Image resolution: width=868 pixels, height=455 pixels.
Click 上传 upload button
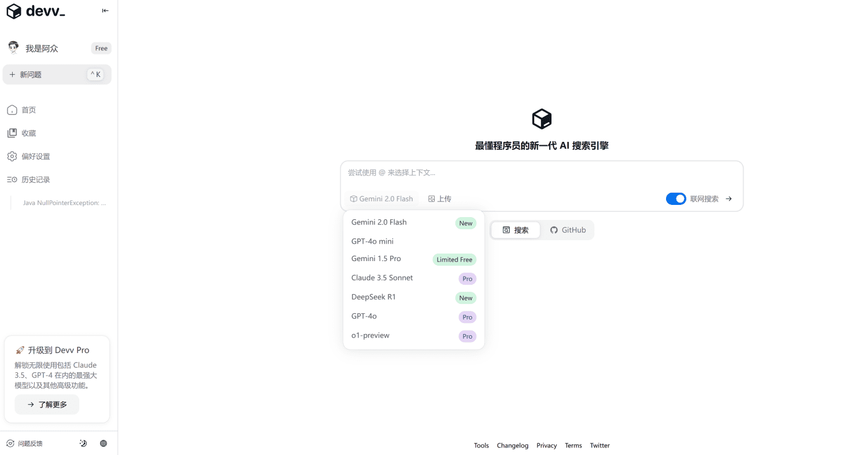click(x=440, y=199)
